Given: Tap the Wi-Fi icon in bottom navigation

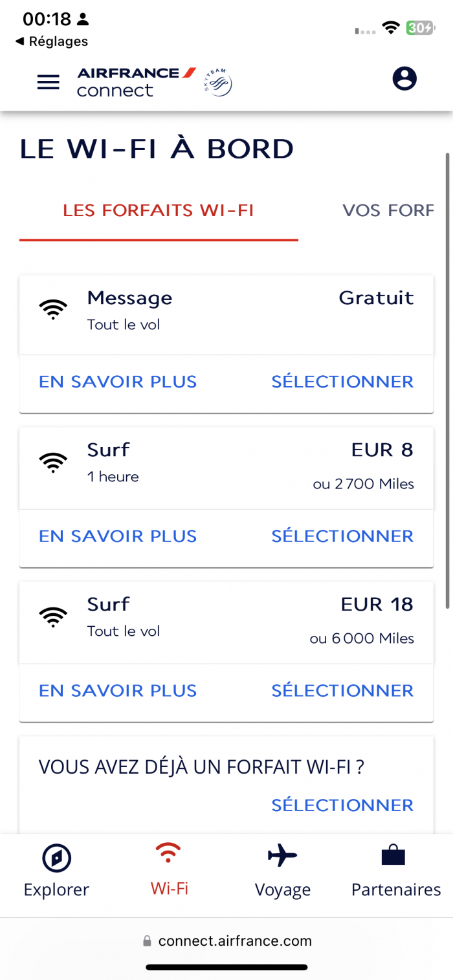Looking at the screenshot, I should (x=170, y=853).
